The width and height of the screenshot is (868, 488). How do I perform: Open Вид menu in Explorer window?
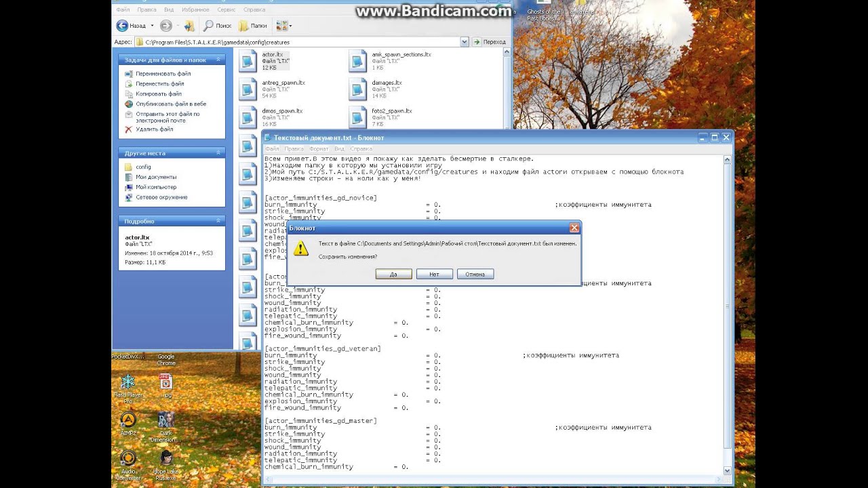169,9
